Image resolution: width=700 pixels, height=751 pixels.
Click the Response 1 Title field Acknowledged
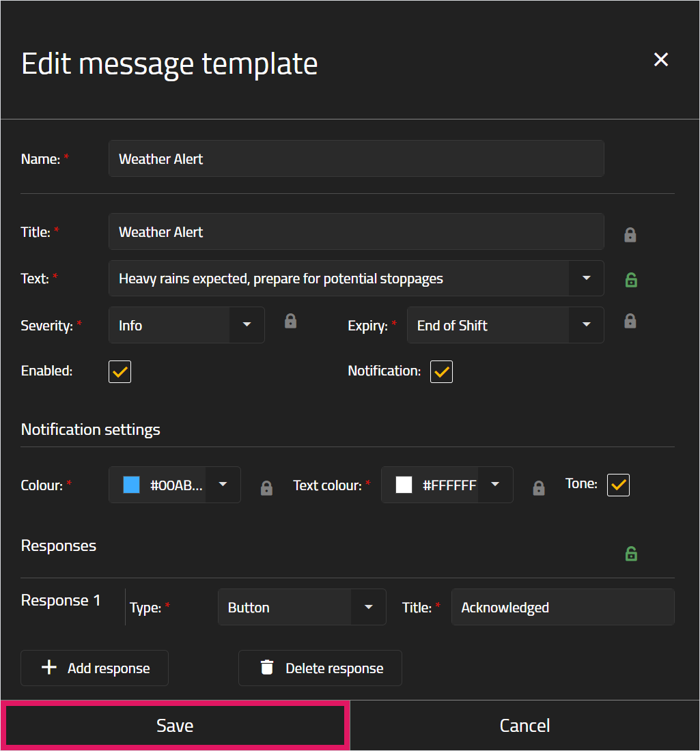pos(563,608)
